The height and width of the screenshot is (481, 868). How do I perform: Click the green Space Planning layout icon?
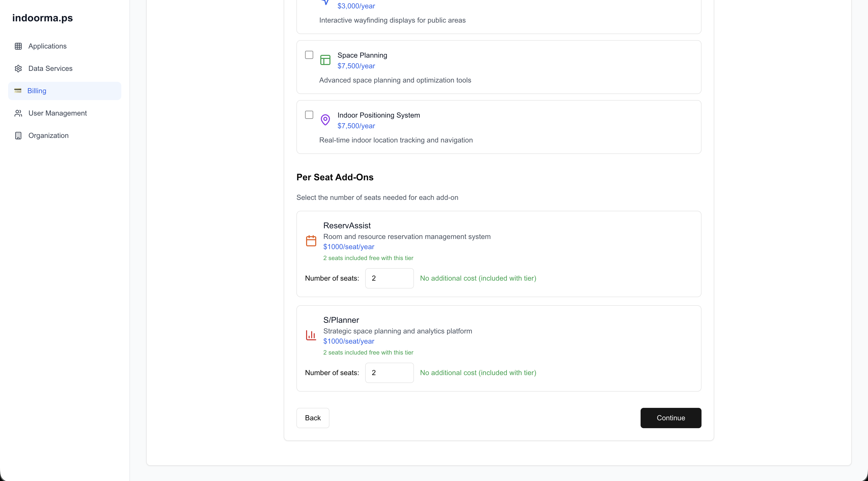[x=325, y=60]
